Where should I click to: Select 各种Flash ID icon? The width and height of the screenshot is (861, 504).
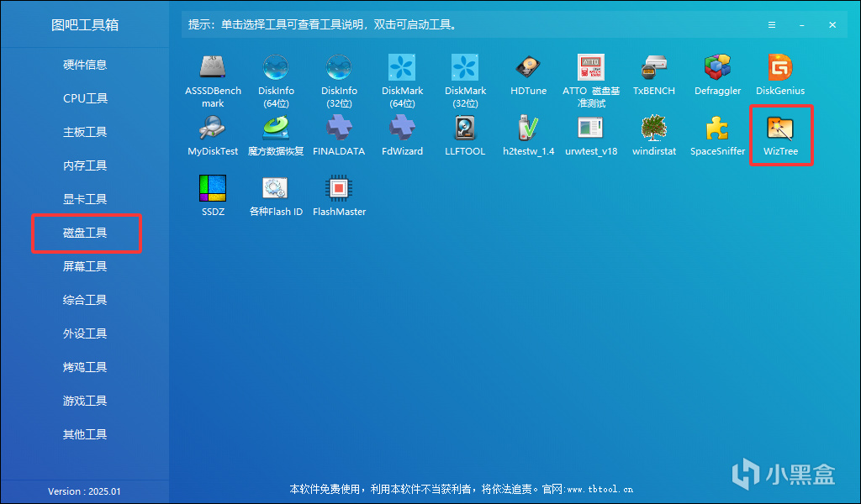276,188
